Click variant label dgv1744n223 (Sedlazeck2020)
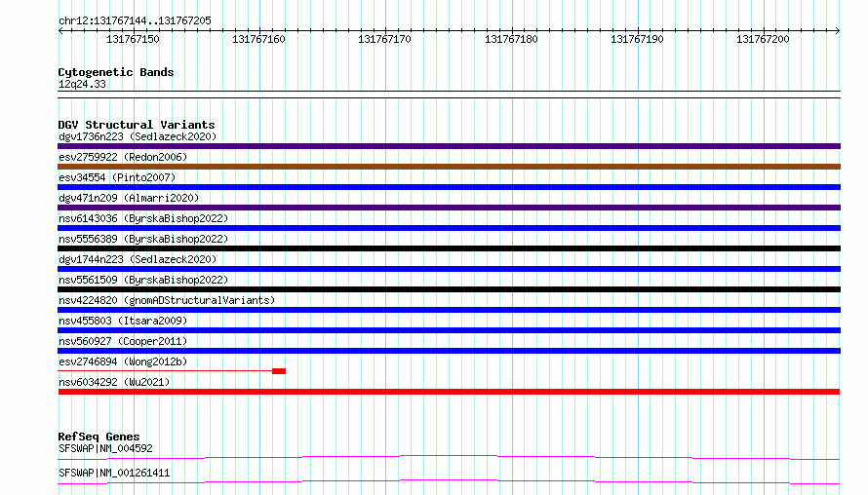 pyautogui.click(x=138, y=259)
